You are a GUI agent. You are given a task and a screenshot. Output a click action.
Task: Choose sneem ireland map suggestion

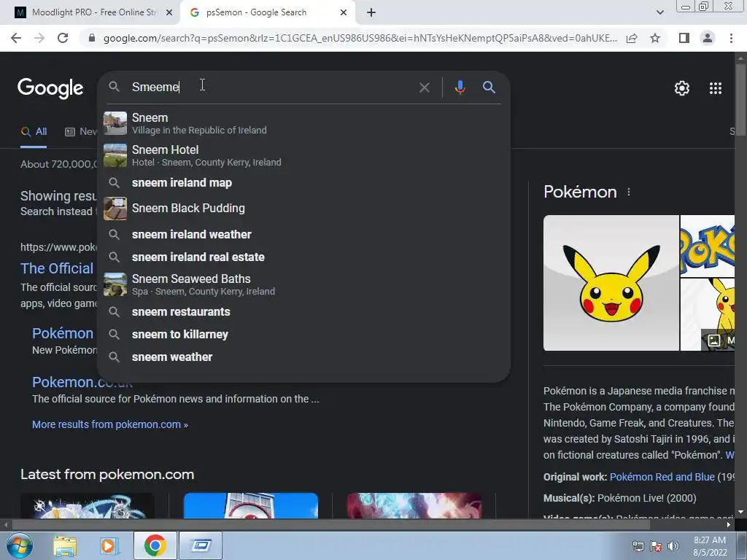point(303,183)
